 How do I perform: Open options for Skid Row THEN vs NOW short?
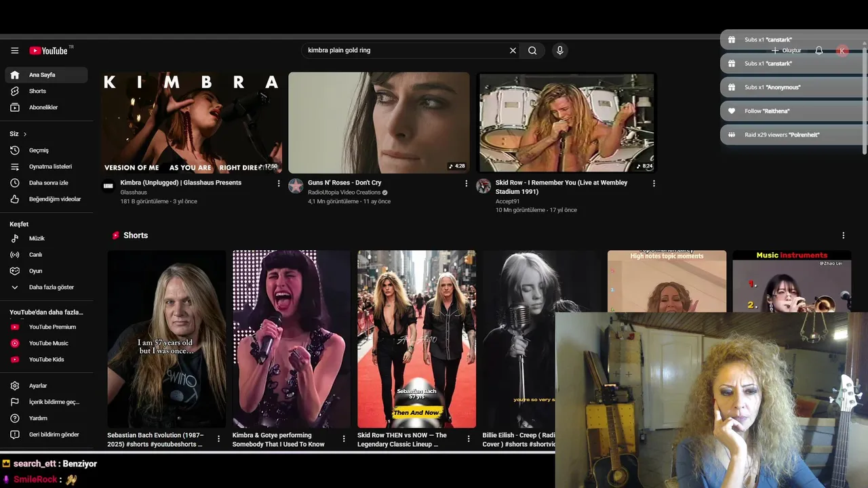click(x=469, y=439)
